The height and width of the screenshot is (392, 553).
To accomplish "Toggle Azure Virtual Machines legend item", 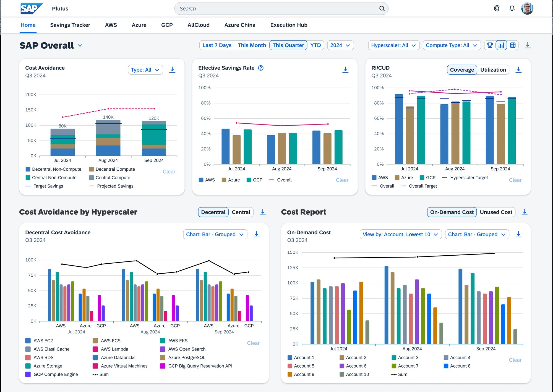I will pyautogui.click(x=120, y=366).
